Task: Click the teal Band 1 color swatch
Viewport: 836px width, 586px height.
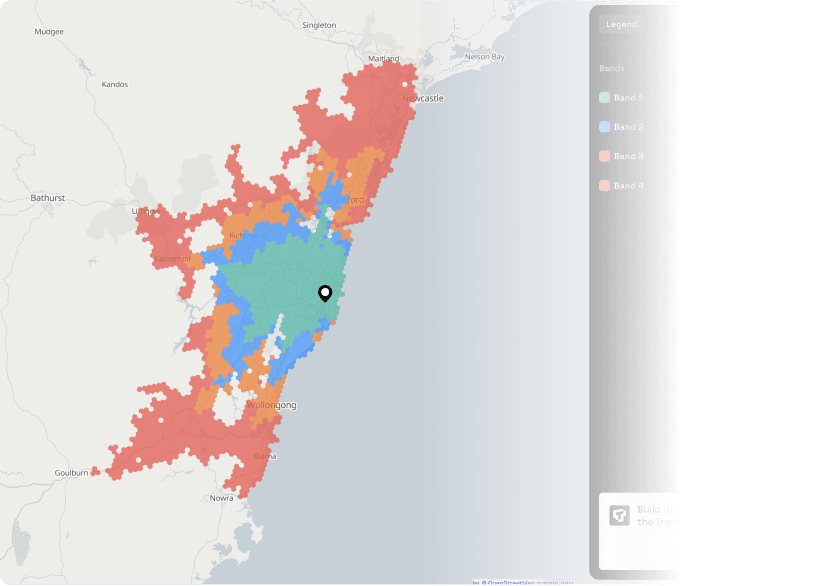Action: pyautogui.click(x=604, y=98)
